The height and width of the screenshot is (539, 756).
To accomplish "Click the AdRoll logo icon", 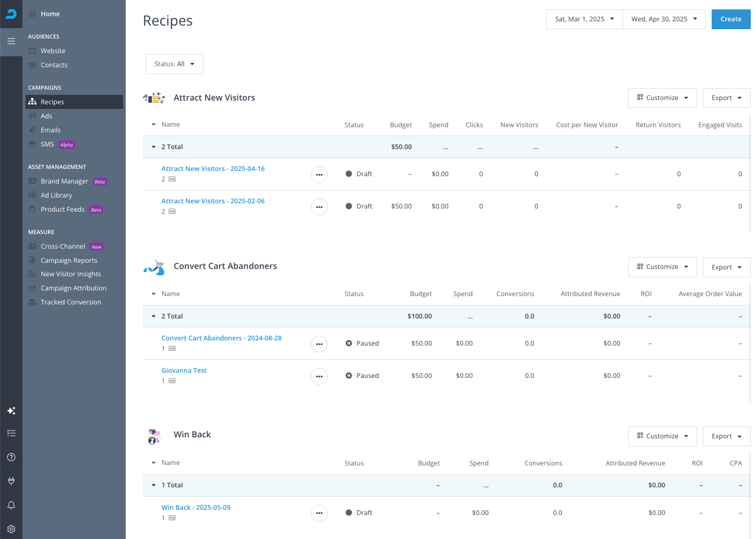I will point(11,14).
